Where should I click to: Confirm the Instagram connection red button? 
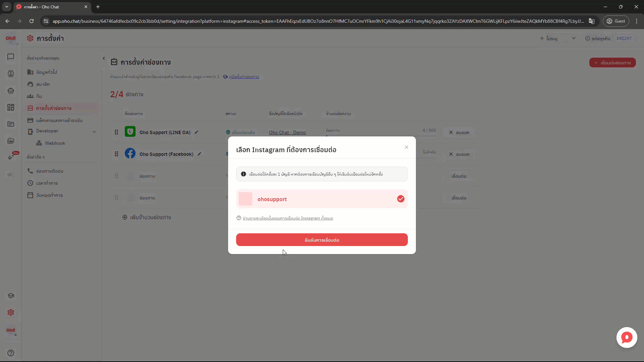click(322, 240)
